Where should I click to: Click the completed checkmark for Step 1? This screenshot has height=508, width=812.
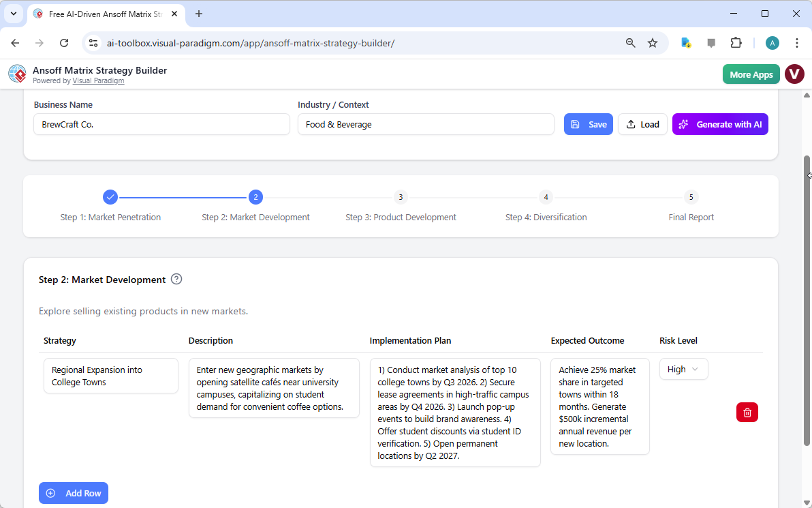[x=110, y=196]
